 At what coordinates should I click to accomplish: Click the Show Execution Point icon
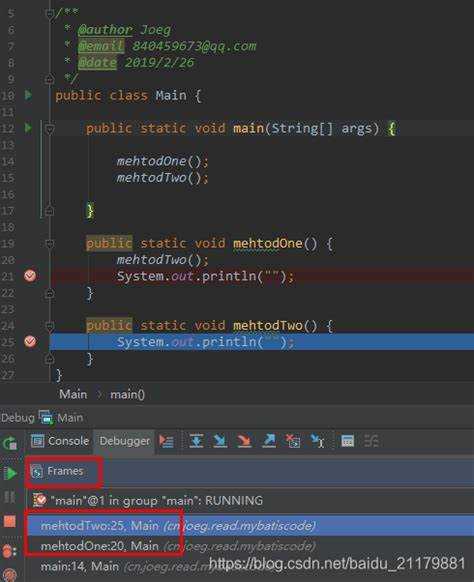[x=166, y=441]
